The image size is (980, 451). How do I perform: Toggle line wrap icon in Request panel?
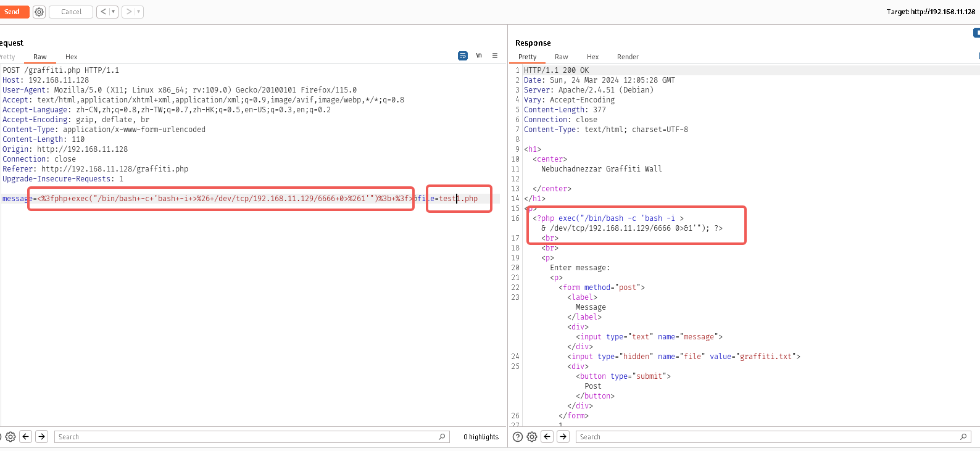pos(463,56)
